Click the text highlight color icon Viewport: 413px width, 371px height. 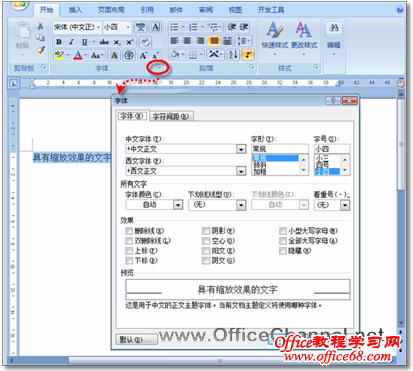59,55
